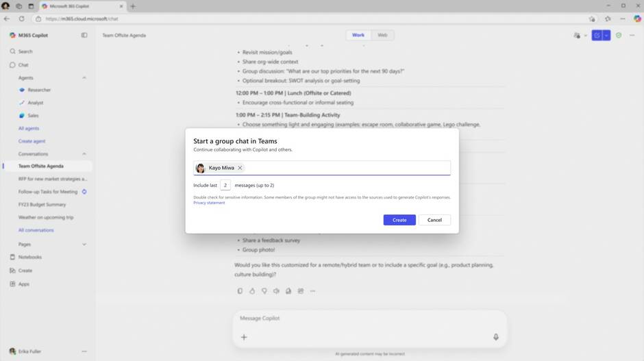Click the Search icon in sidebar

(13, 51)
